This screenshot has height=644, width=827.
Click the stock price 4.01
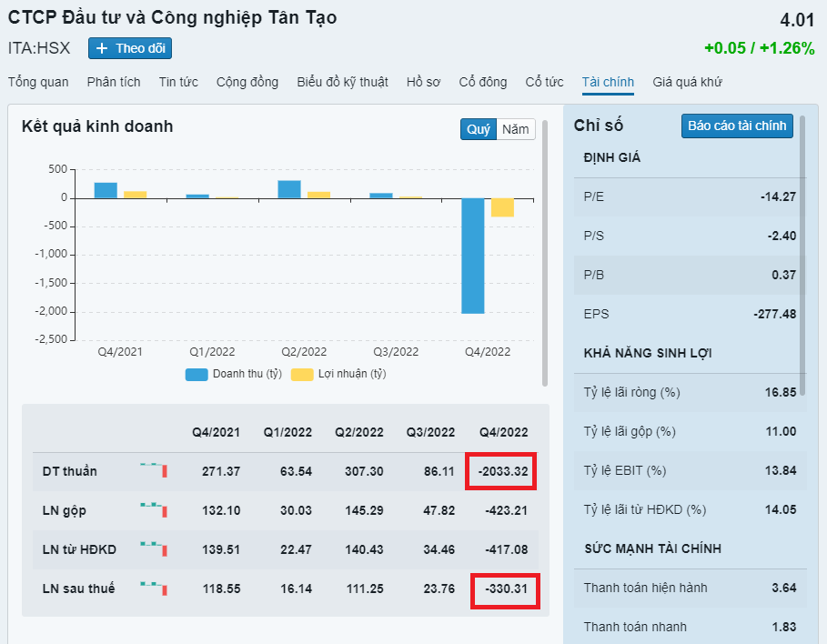click(x=797, y=21)
